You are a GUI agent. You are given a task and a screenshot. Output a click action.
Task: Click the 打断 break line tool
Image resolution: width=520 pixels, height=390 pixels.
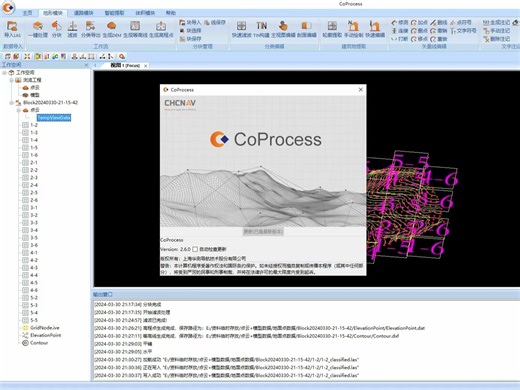pyautogui.click(x=400, y=39)
